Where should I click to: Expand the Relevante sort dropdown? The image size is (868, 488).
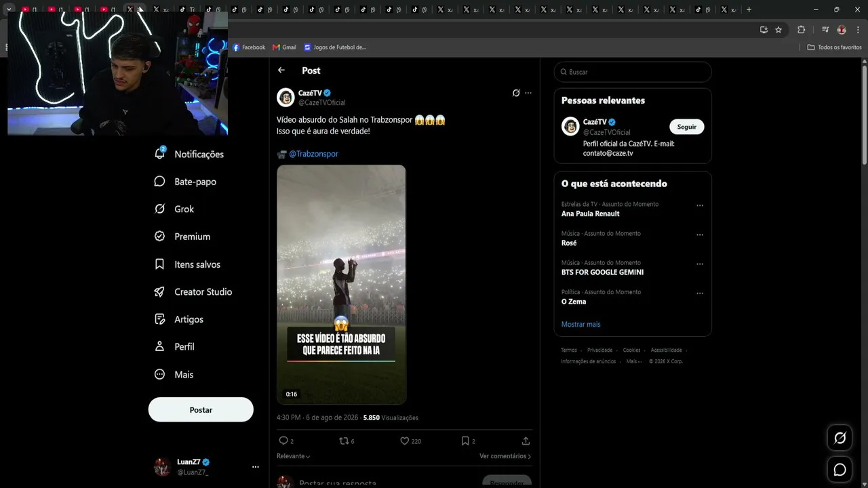(294, 456)
